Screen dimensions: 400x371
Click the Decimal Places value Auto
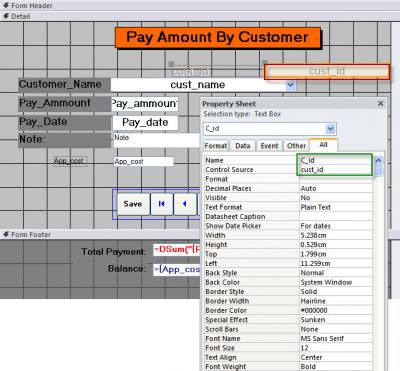click(x=335, y=188)
